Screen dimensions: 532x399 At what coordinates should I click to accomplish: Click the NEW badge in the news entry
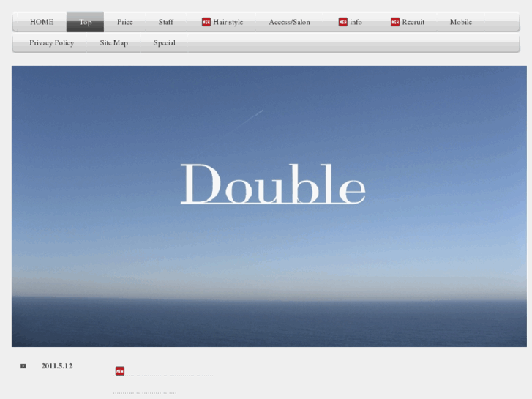(x=120, y=371)
